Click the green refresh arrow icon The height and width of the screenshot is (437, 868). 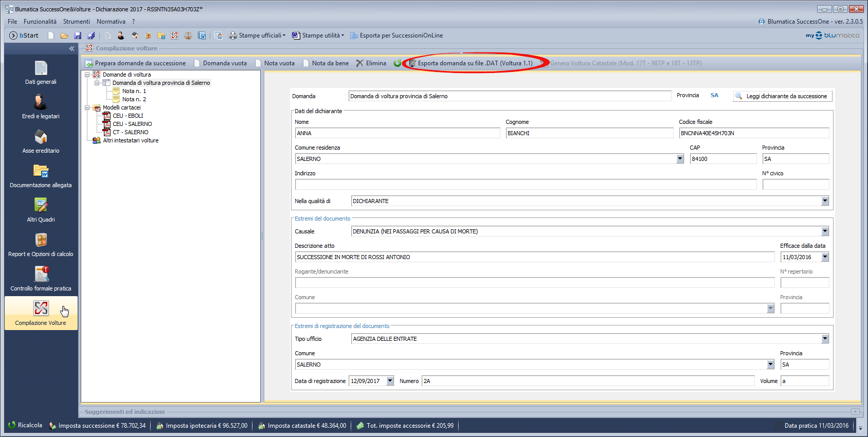coord(397,63)
